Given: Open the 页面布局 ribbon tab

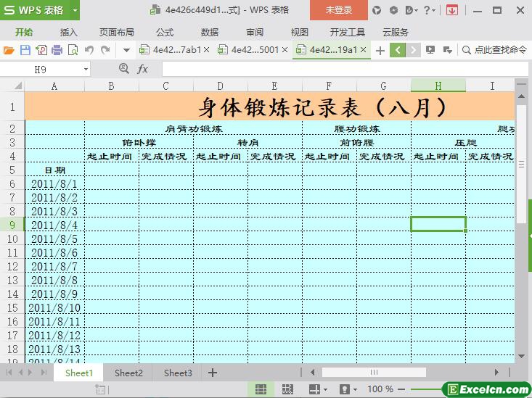Looking at the screenshot, I should coord(116,32).
